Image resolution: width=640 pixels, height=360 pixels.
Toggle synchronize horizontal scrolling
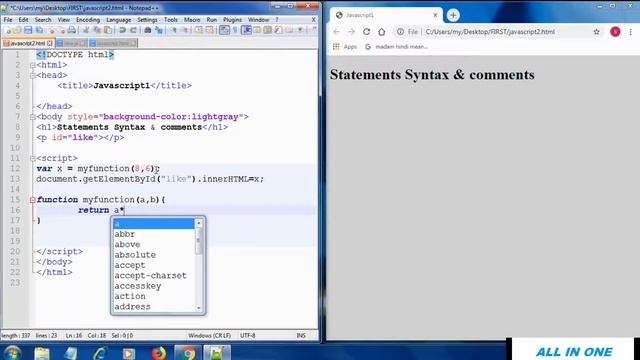pos(210,30)
